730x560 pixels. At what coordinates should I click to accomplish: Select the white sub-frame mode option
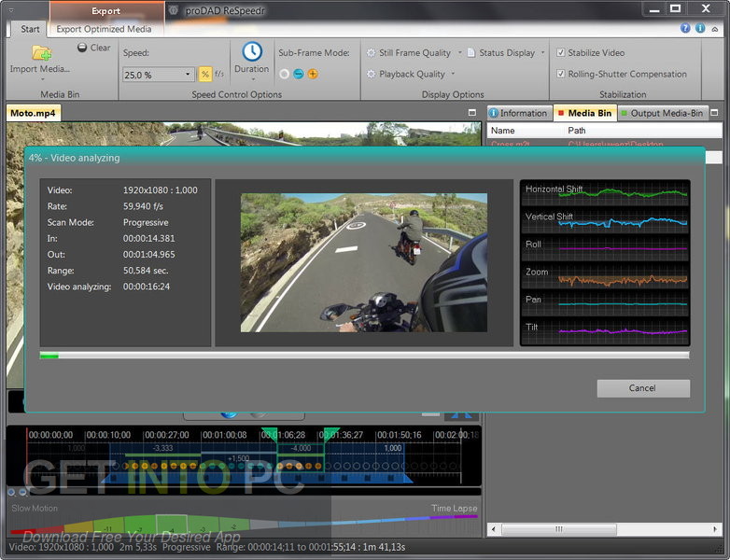[284, 74]
